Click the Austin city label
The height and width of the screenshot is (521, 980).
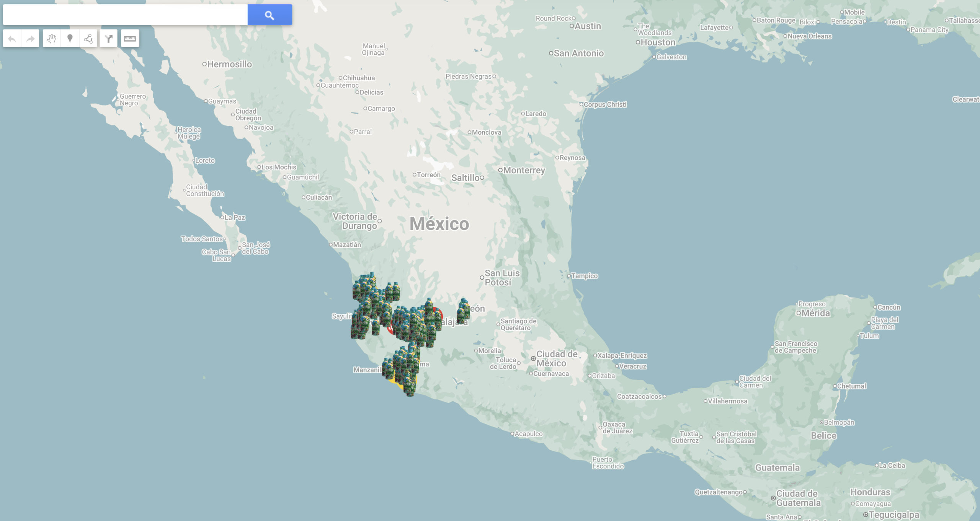coord(588,26)
